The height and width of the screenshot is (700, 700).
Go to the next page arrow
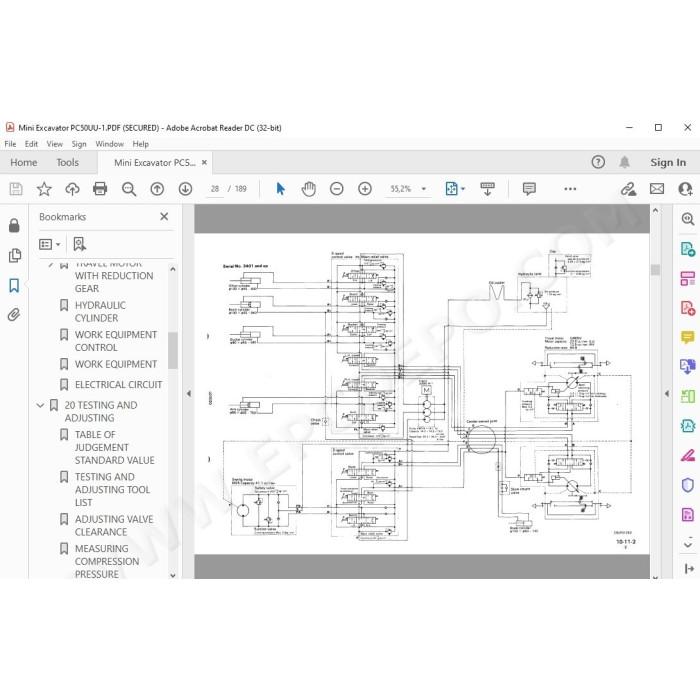[185, 189]
